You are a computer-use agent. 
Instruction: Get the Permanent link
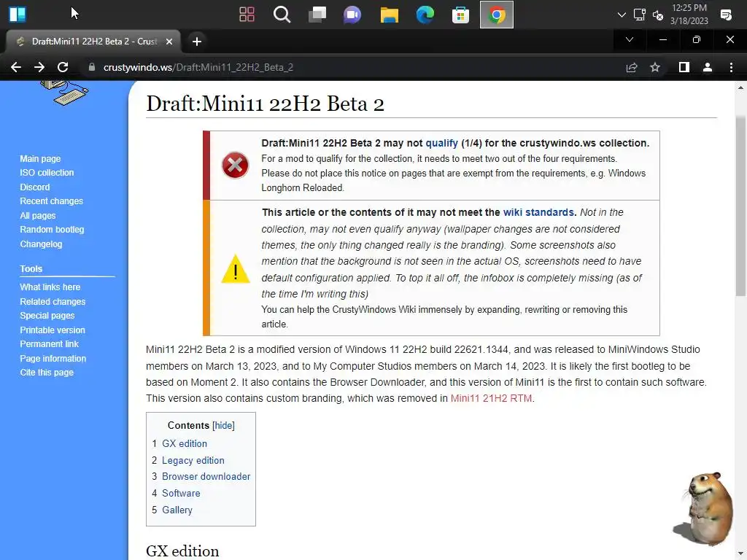pyautogui.click(x=49, y=344)
